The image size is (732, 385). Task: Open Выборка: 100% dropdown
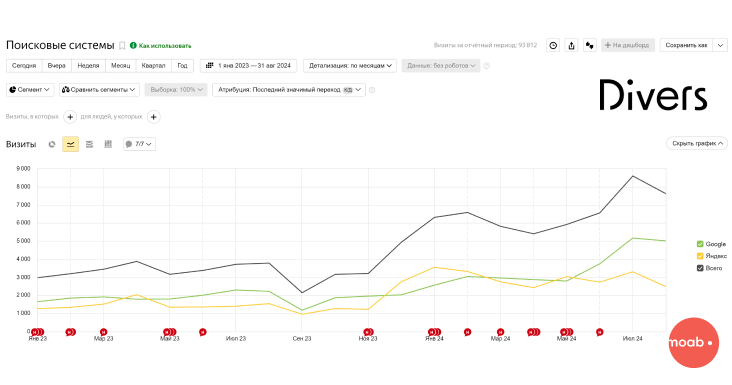(x=176, y=90)
